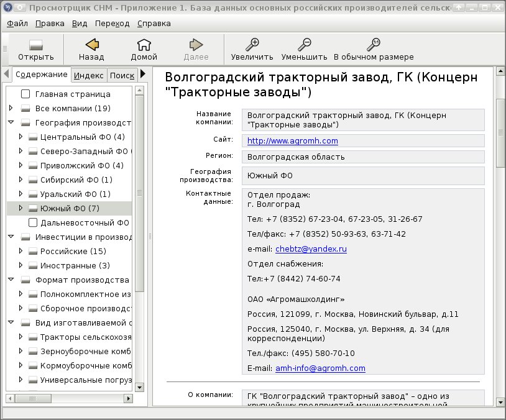Viewport: 506px width, 420px height.
Task: Switch to the Поиск tab
Action: coord(122,75)
